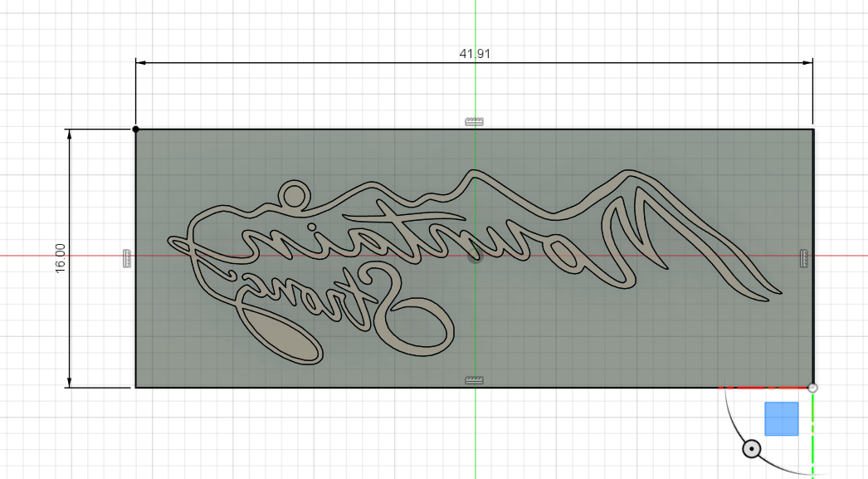Image resolution: width=868 pixels, height=479 pixels.
Task: Click the constraint glyph on the rectangle's bottom edge
Action: click(x=474, y=380)
